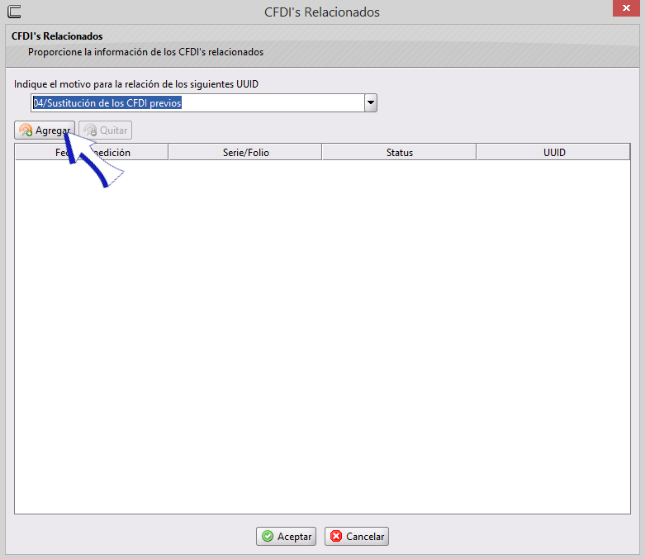Confirm with the Aceptar button

(286, 536)
